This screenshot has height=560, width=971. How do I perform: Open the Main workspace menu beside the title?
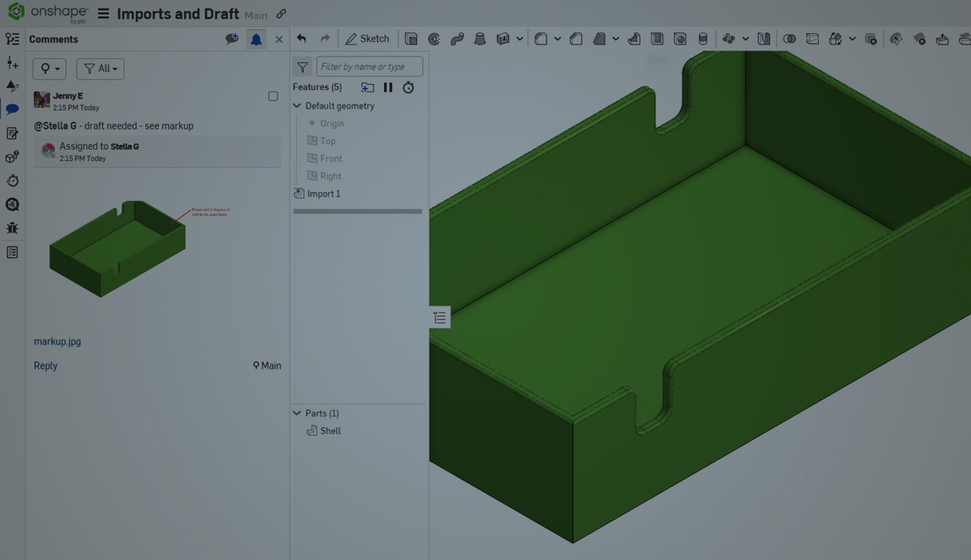click(x=255, y=15)
